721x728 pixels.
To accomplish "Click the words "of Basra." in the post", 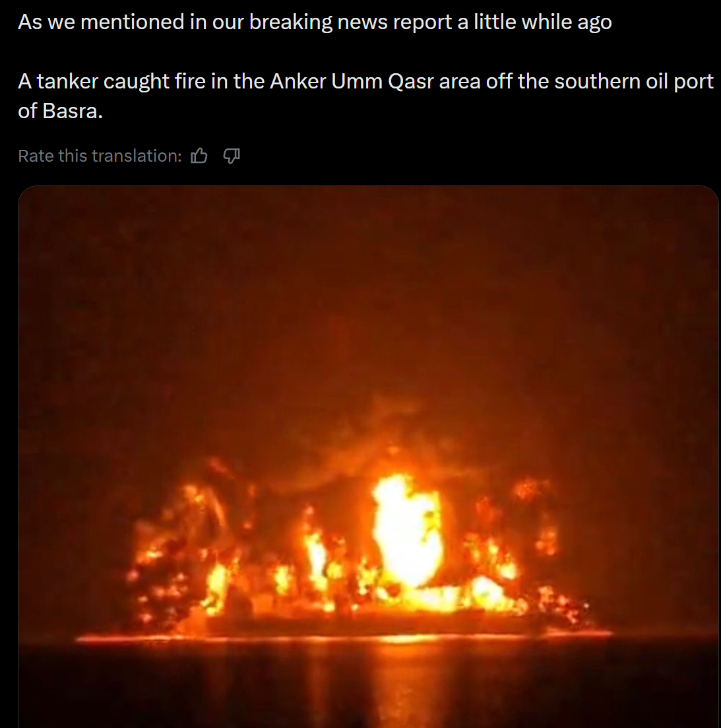I will coord(60,111).
